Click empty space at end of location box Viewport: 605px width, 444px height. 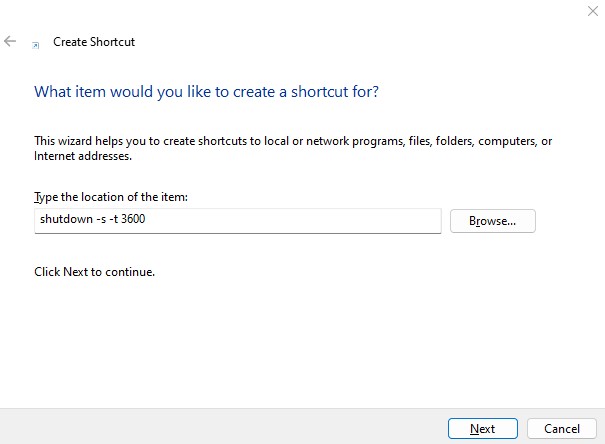tap(293, 221)
